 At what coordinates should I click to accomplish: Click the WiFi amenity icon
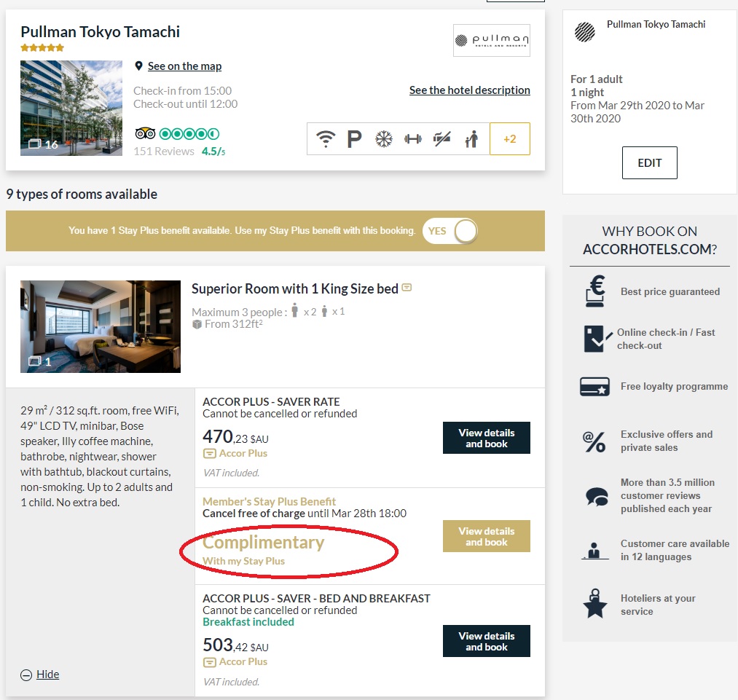326,139
